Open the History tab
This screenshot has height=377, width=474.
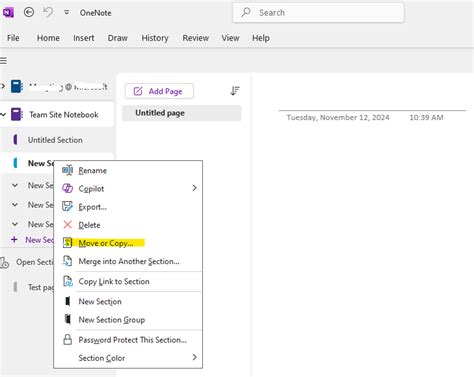click(x=155, y=38)
